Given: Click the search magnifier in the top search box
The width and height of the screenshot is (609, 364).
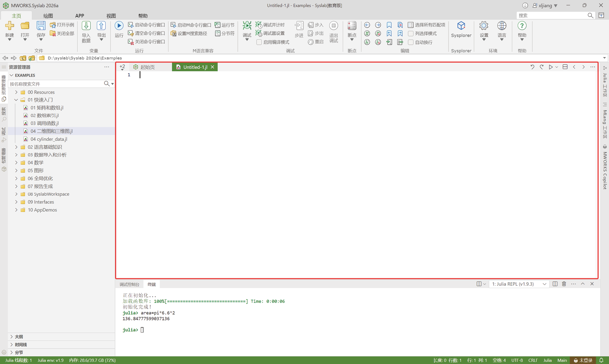Looking at the screenshot, I should 591,15.
